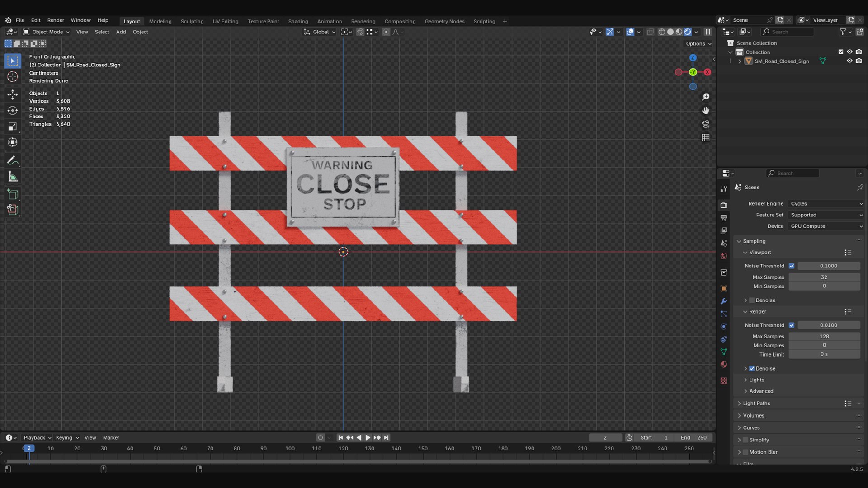The image size is (868, 488).
Task: Enable the Simplify checkbox
Action: (x=745, y=440)
